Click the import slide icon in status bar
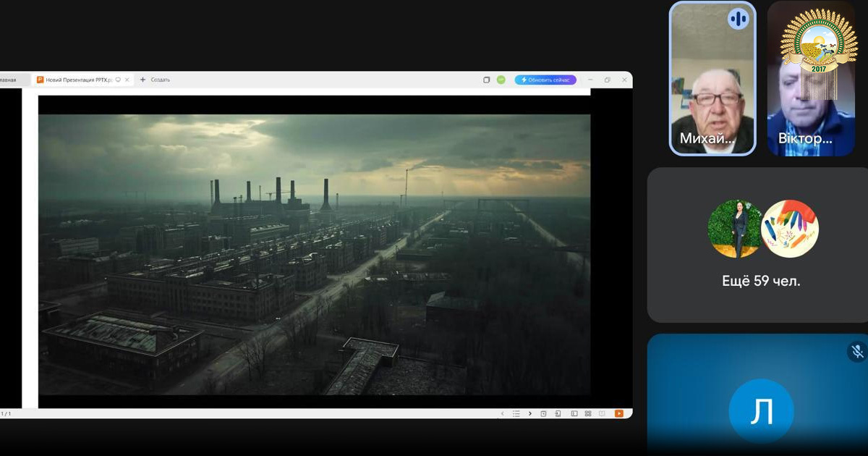Screen dimensions: 868x456 click(x=558, y=413)
